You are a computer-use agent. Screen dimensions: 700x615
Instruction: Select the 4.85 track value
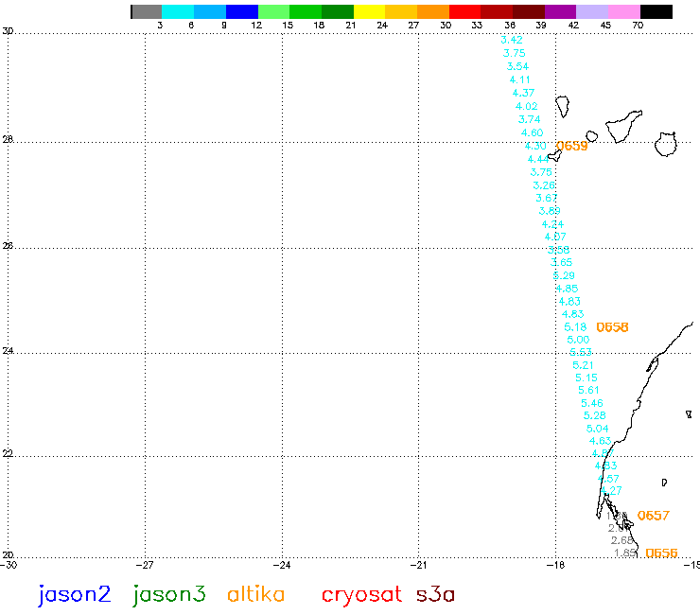tap(567, 289)
